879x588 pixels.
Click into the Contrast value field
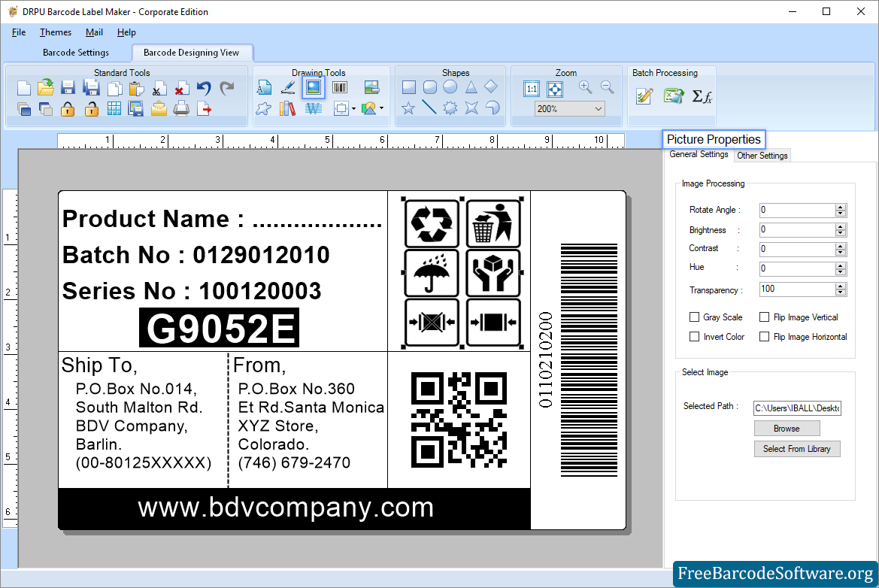797,250
